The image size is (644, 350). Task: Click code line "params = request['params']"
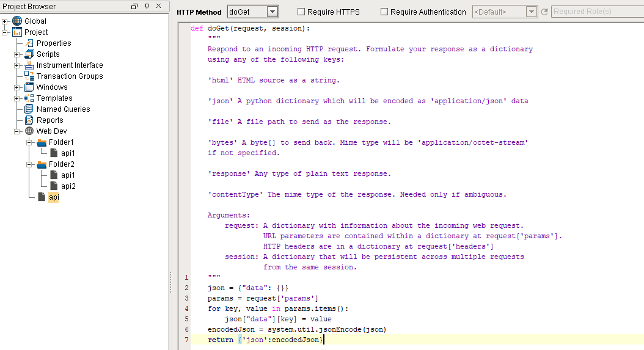263,298
